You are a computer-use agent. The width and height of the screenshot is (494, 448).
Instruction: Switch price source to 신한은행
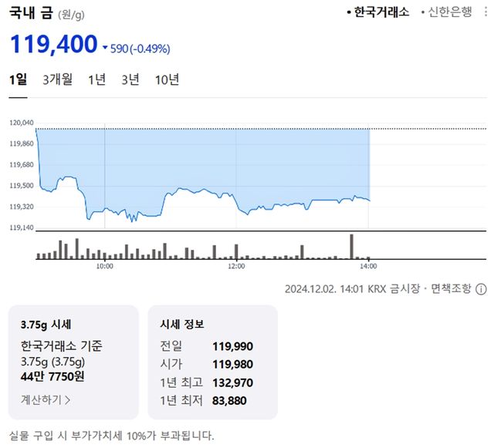450,12
